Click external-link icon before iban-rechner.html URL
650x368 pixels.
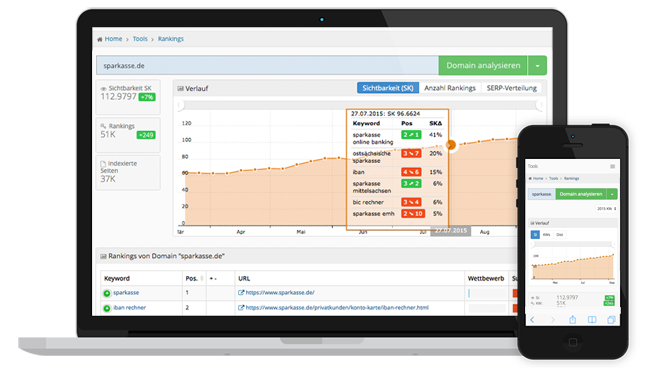(x=241, y=307)
